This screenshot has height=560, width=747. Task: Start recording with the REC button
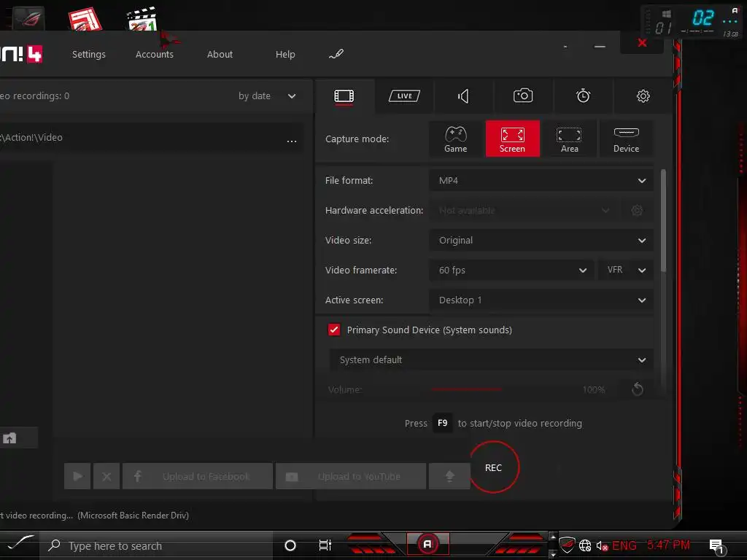(494, 467)
